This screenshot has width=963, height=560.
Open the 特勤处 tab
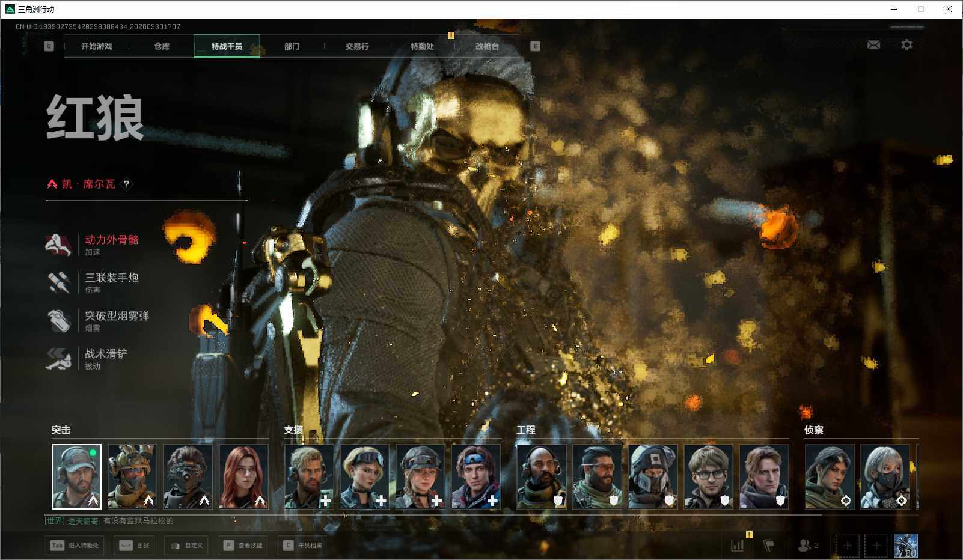[422, 46]
